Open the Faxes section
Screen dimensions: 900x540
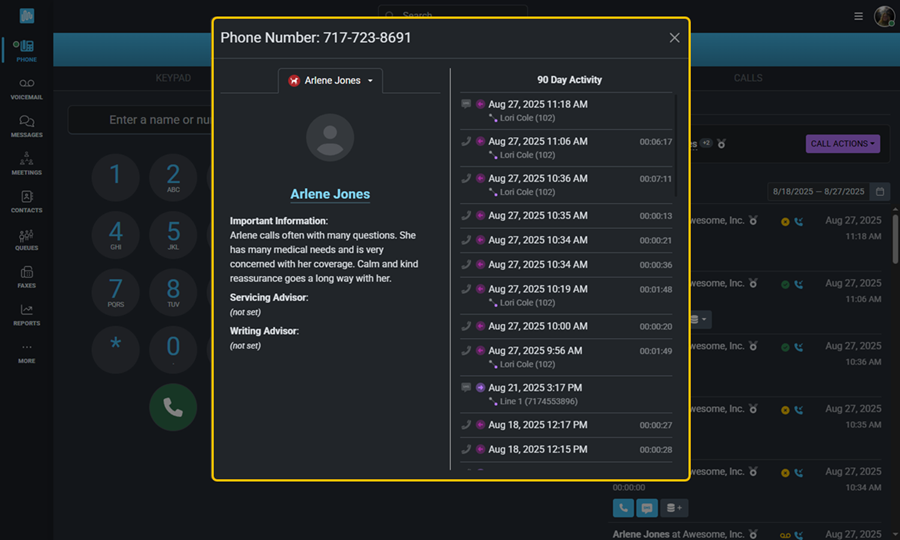click(26, 277)
